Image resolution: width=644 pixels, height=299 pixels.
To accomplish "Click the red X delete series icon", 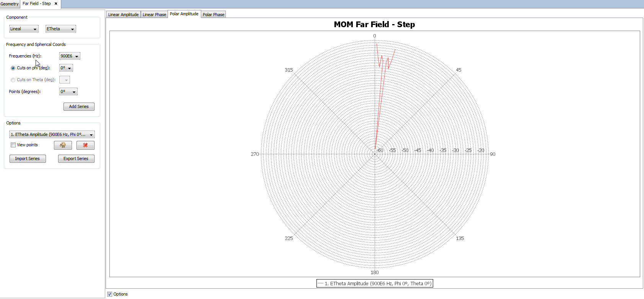I will click(85, 145).
